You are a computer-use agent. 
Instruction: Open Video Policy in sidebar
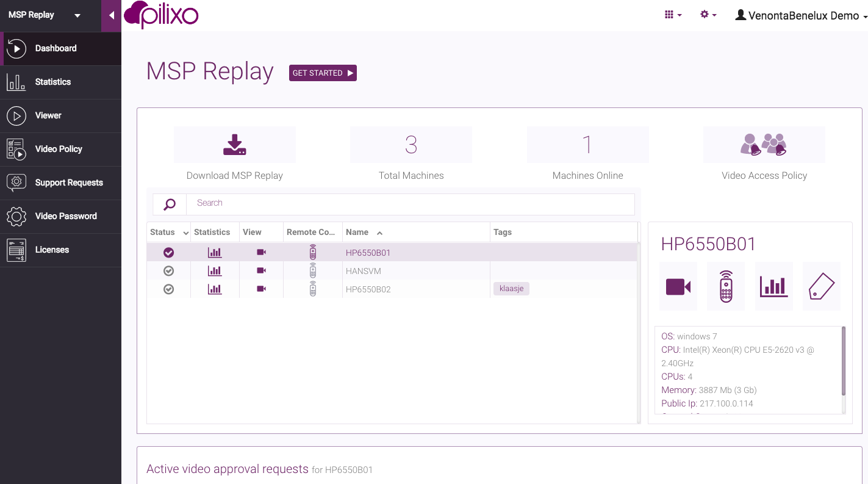click(x=60, y=150)
